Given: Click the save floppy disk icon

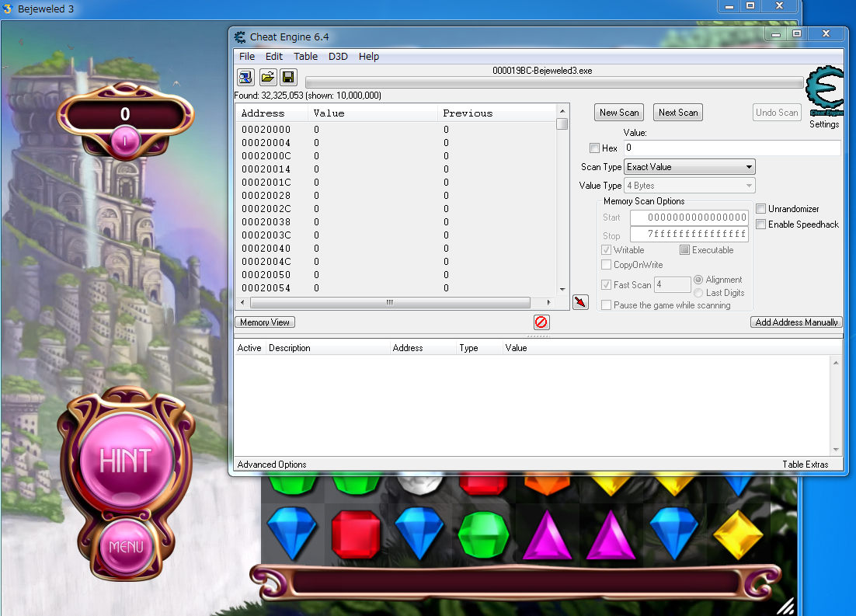Looking at the screenshot, I should point(288,77).
